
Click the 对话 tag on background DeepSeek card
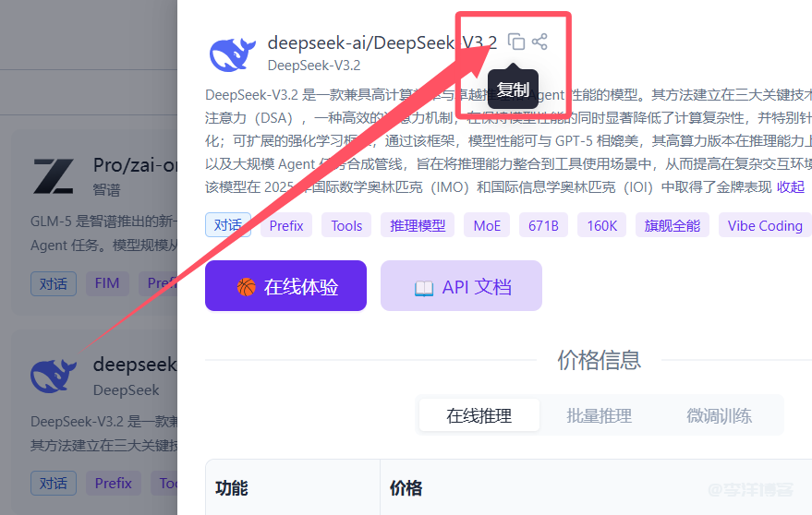(54, 483)
